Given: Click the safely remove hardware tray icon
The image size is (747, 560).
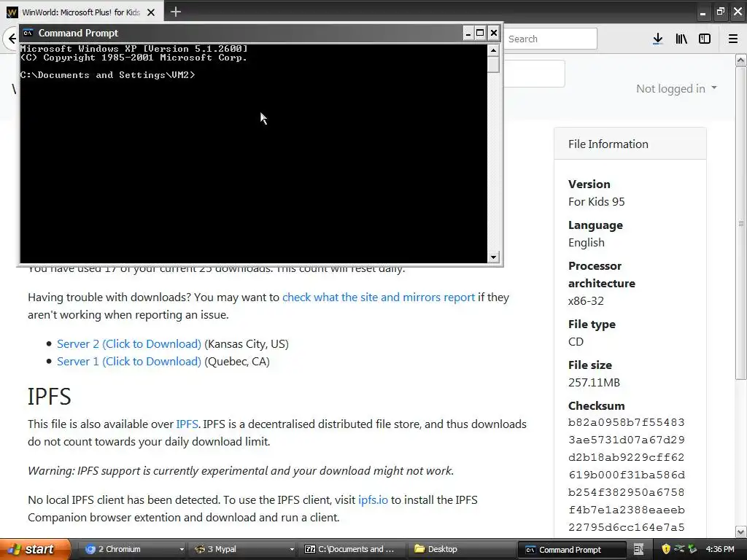Looking at the screenshot, I should coord(693,549).
